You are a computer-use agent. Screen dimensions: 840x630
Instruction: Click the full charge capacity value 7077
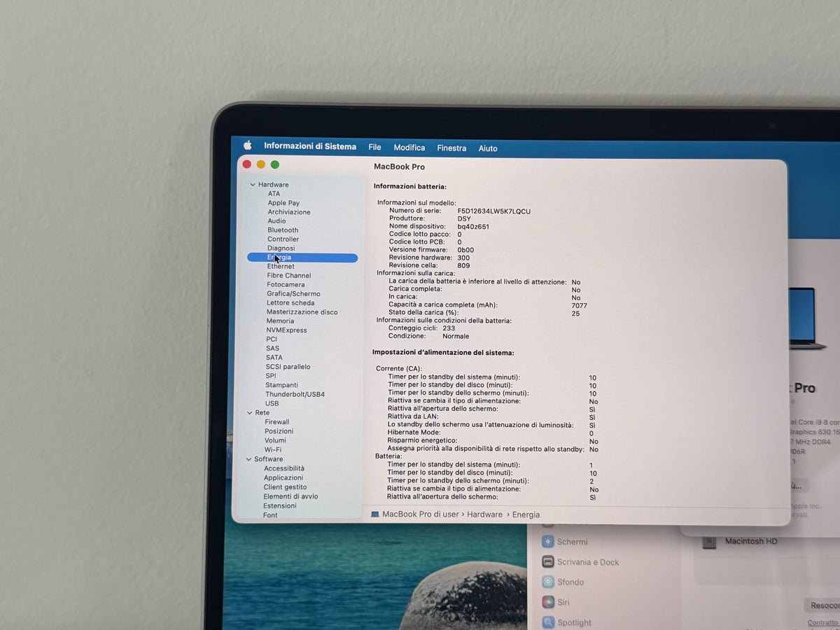pyautogui.click(x=580, y=306)
